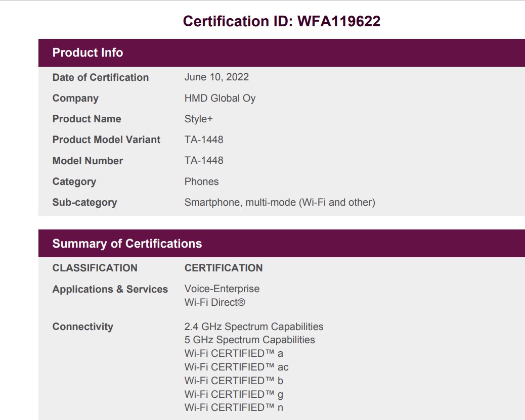
Task: Click the Certification ID WFA119622 heading
Action: pos(281,21)
